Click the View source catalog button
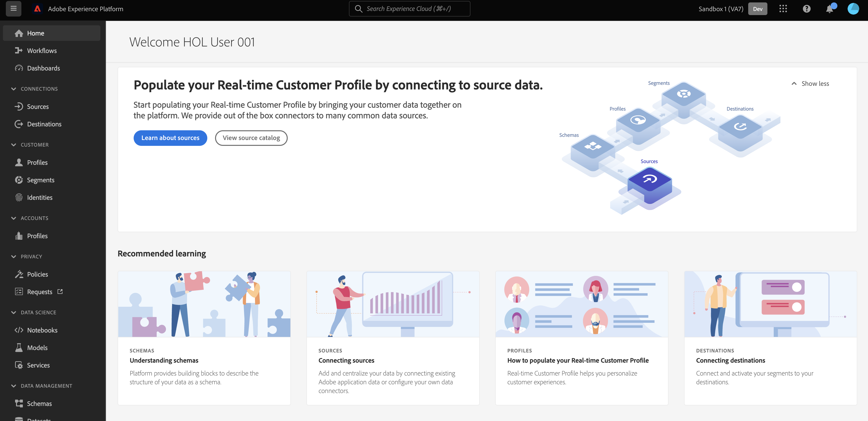Viewport: 868px width, 421px height. tap(251, 138)
